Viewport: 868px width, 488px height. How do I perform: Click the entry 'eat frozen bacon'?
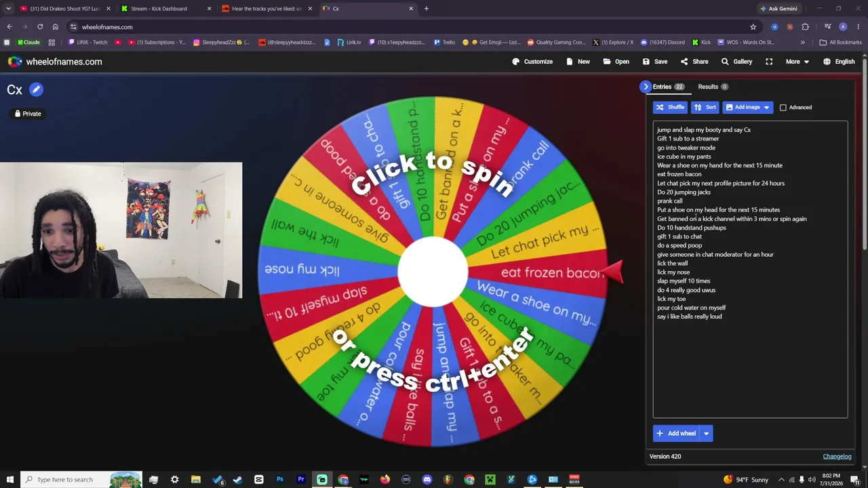click(679, 174)
